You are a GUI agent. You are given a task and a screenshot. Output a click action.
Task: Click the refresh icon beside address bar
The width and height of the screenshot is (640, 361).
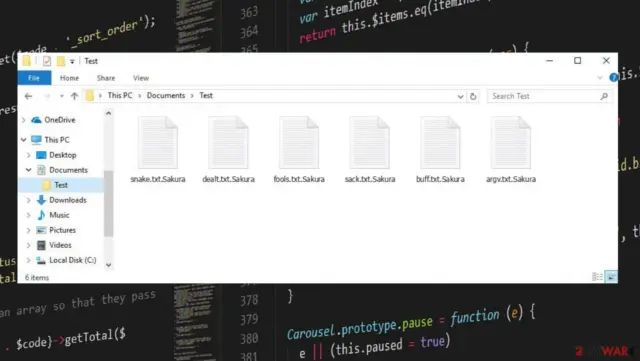473,96
